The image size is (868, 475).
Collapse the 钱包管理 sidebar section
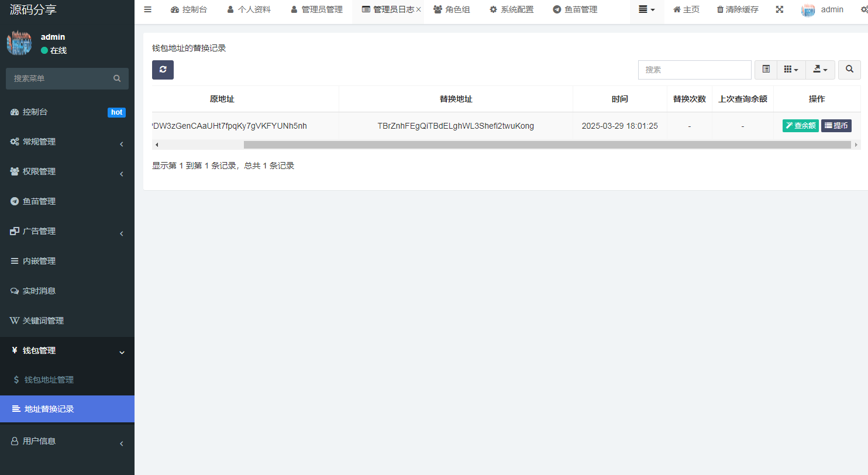[x=67, y=350]
